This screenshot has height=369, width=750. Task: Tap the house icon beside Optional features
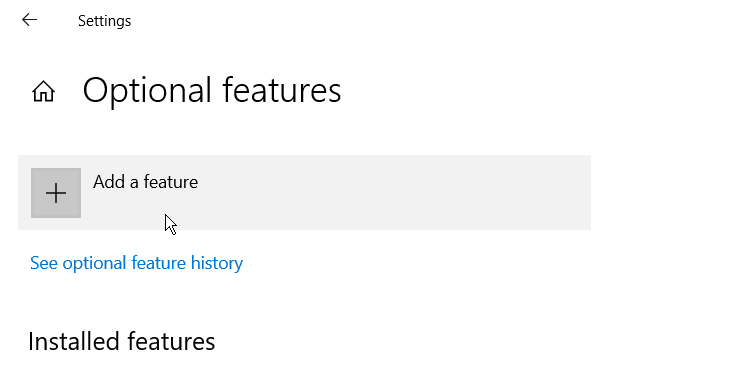44,91
